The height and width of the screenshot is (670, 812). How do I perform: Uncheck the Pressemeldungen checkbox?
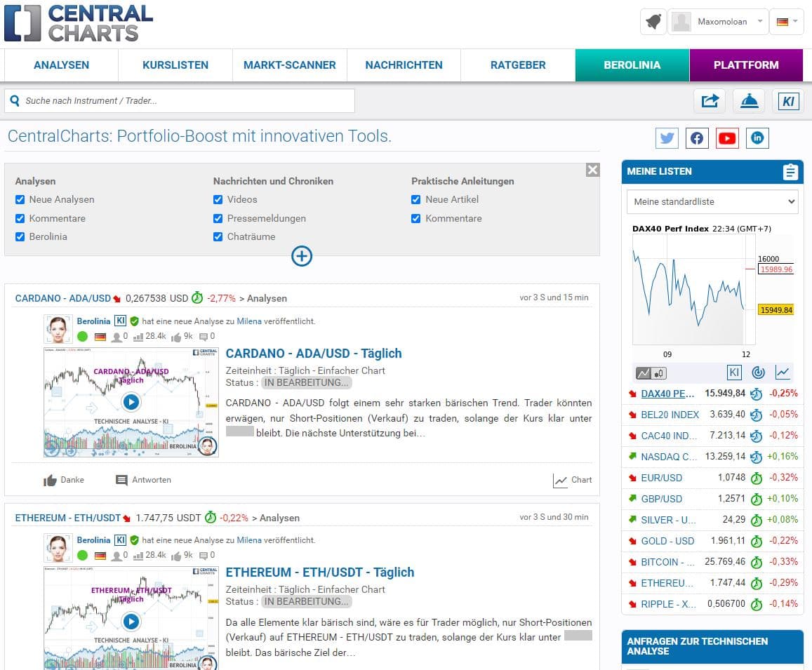tap(218, 218)
